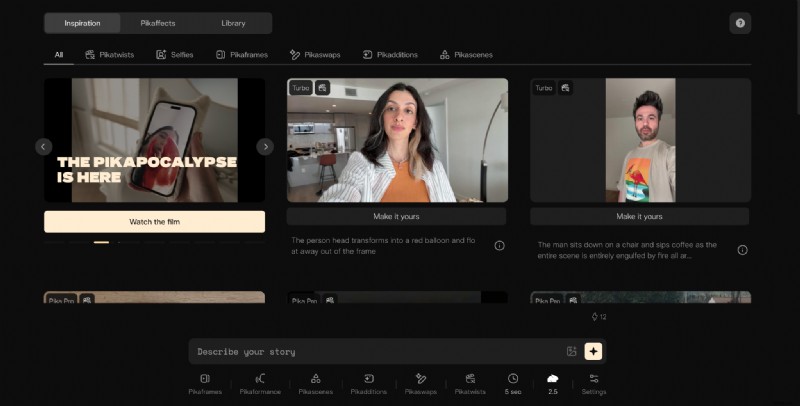The image size is (800, 406).
Task: Filter by Pikatwists category
Action: 110,55
